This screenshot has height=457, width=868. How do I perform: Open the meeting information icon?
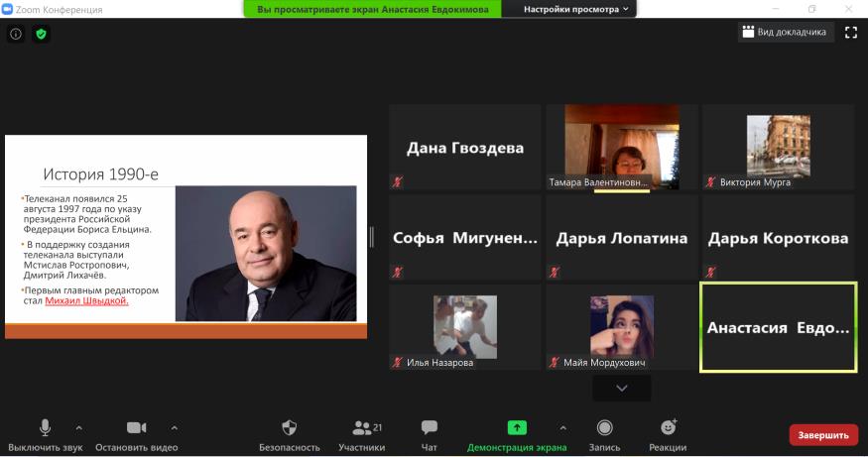(16, 35)
